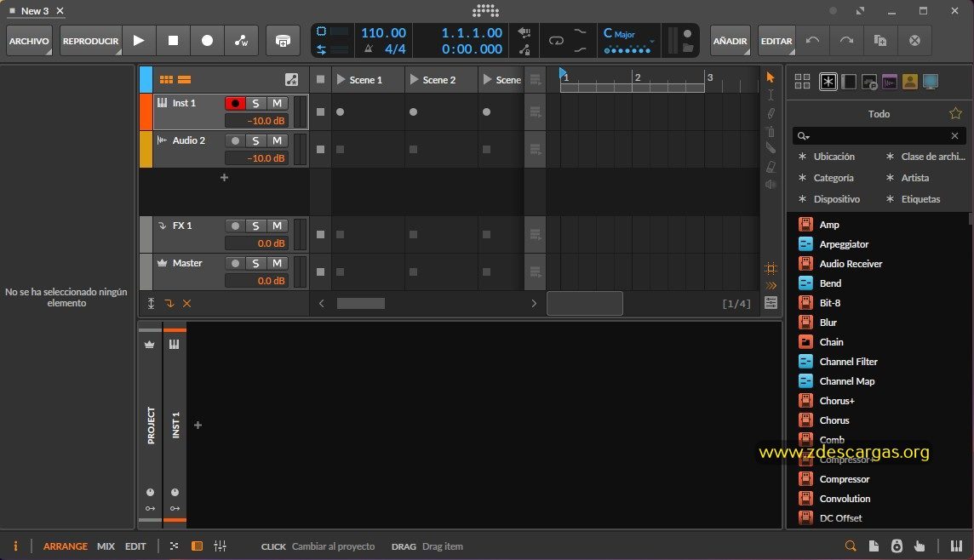Launch Scene 2
Viewport: 974px width, 560px height.
tap(414, 79)
